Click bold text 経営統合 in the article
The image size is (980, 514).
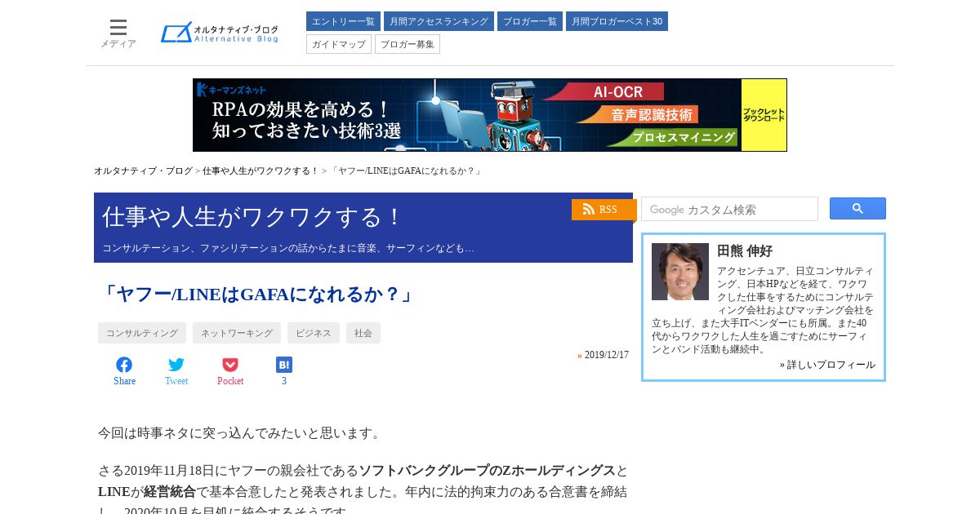pos(170,492)
